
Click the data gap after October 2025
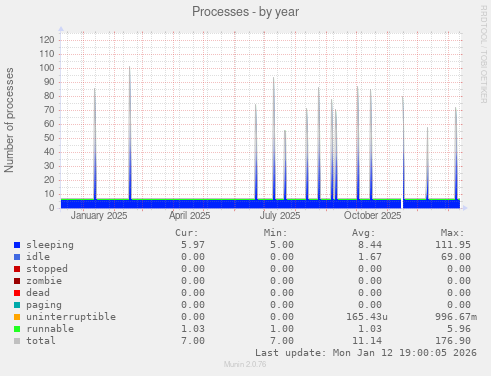pos(402,204)
